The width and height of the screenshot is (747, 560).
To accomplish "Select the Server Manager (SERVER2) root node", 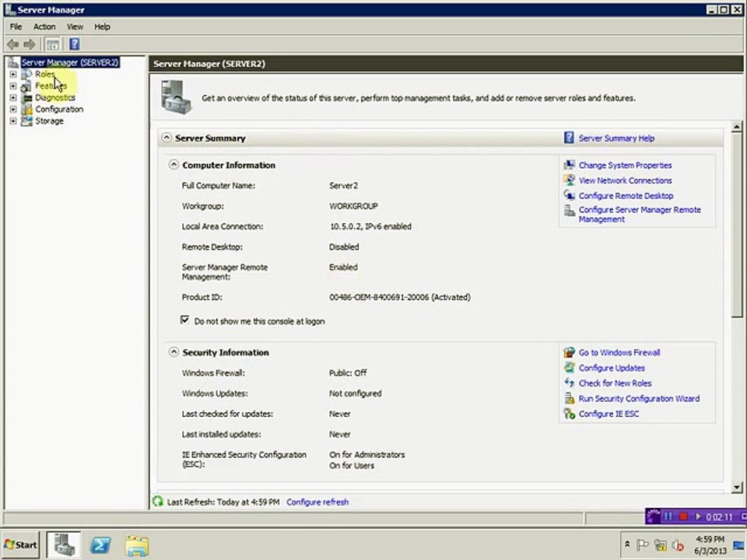I will pos(69,62).
